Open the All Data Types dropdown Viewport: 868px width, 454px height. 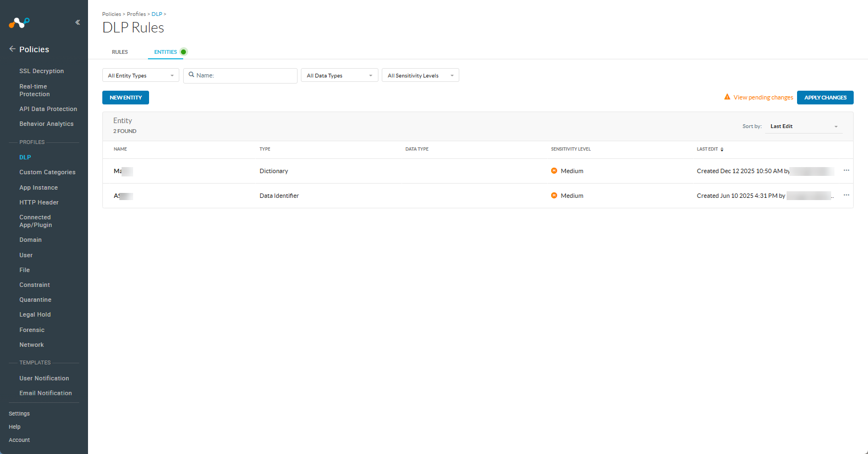pos(339,75)
